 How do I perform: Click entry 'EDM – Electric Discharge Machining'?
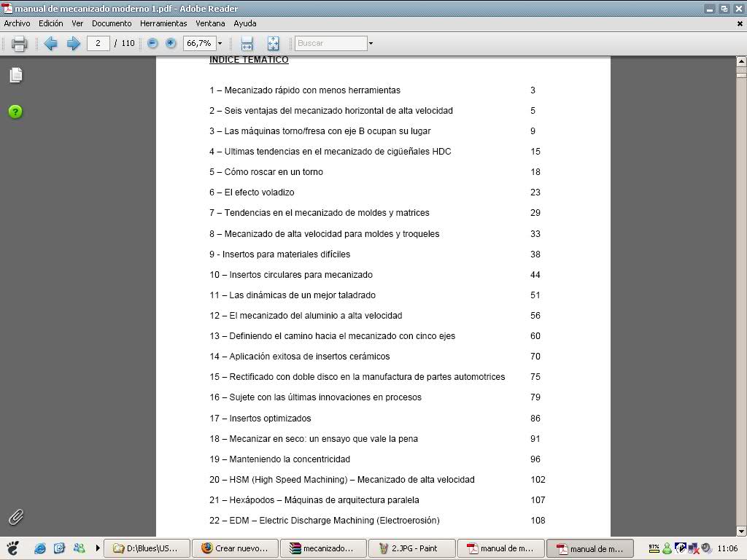tap(334, 521)
